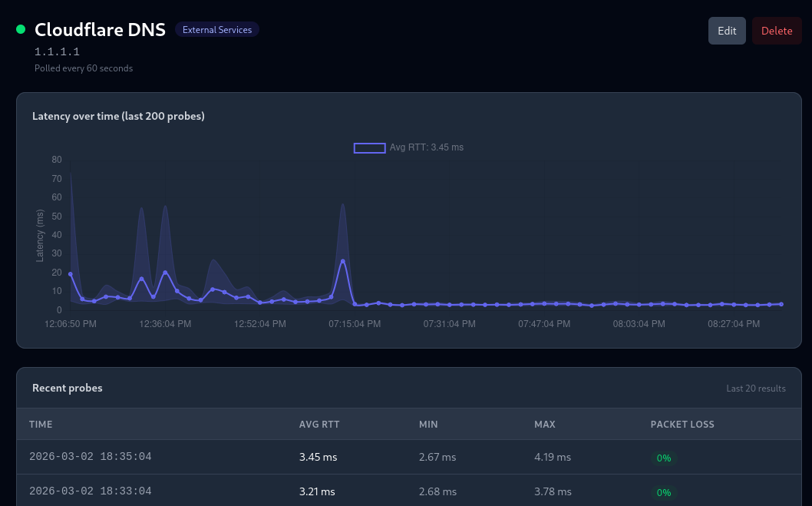Sort the table by MAX column
Viewport: 812px width, 506px height.
545,424
